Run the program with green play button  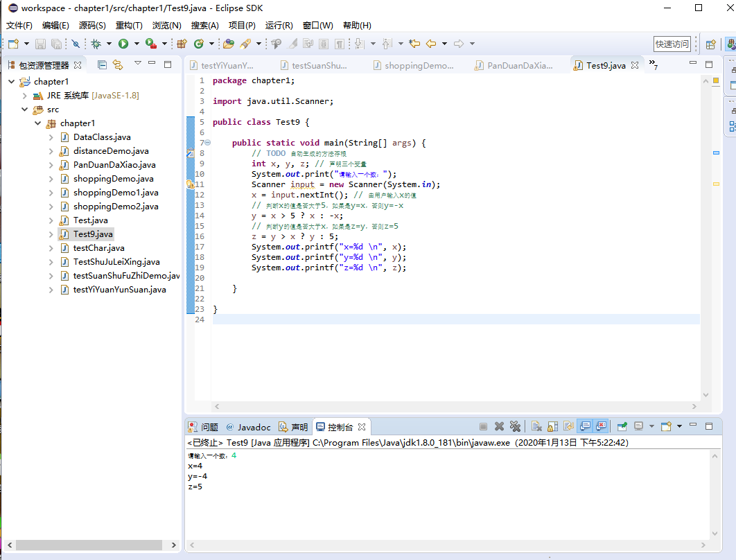point(123,44)
